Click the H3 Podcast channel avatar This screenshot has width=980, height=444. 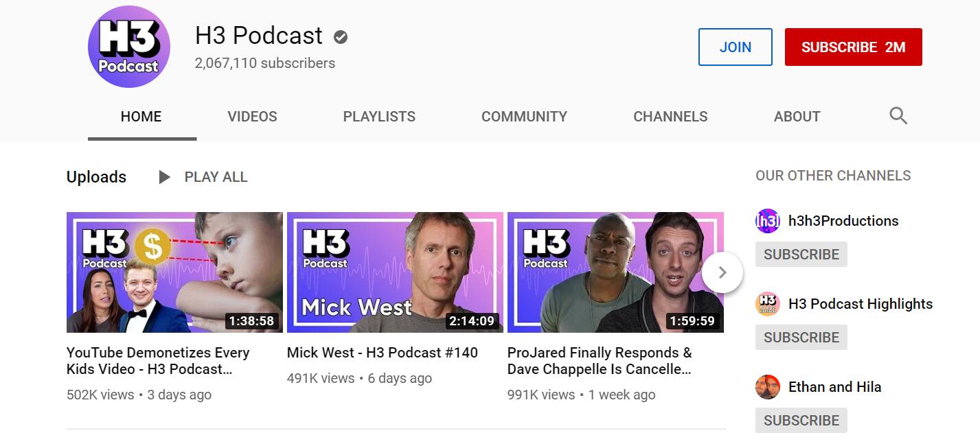129,47
